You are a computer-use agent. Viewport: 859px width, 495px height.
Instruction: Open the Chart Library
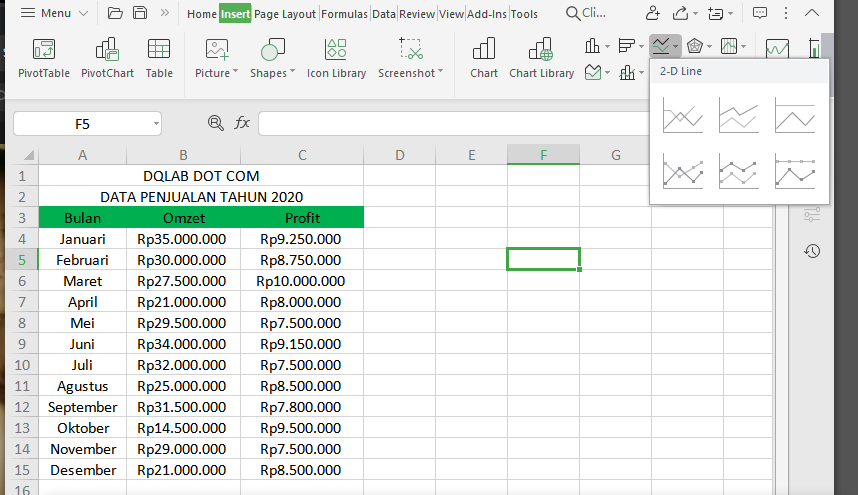pos(541,58)
